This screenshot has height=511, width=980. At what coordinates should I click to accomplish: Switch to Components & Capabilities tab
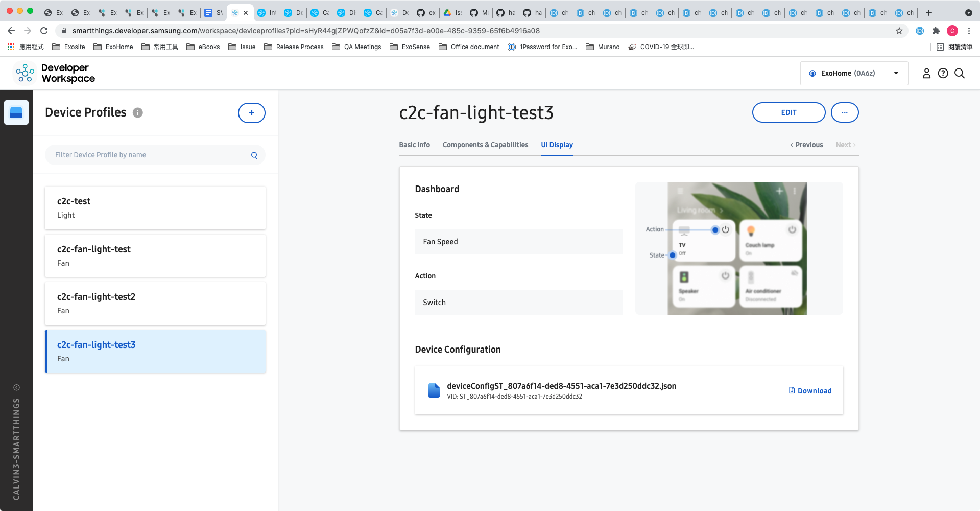point(485,145)
